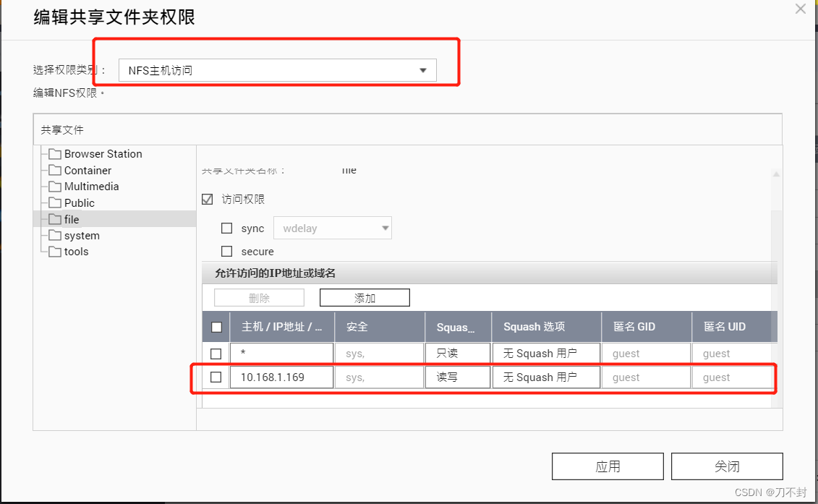Viewport: 818px width, 504px height.
Task: Close the dialog with the X icon
Action: (x=800, y=9)
